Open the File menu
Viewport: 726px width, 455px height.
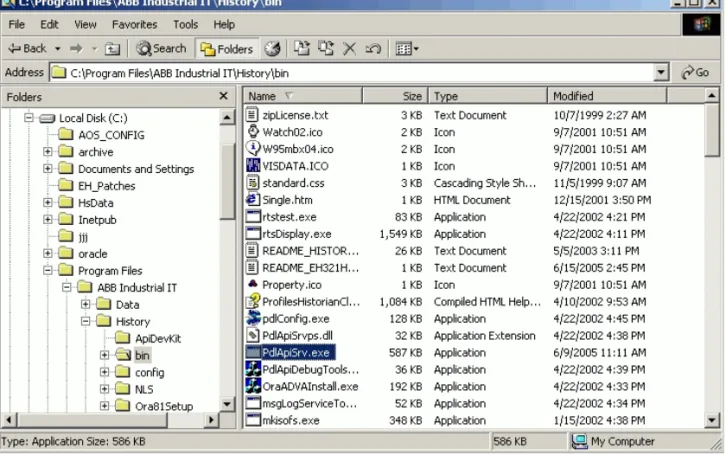(x=17, y=24)
